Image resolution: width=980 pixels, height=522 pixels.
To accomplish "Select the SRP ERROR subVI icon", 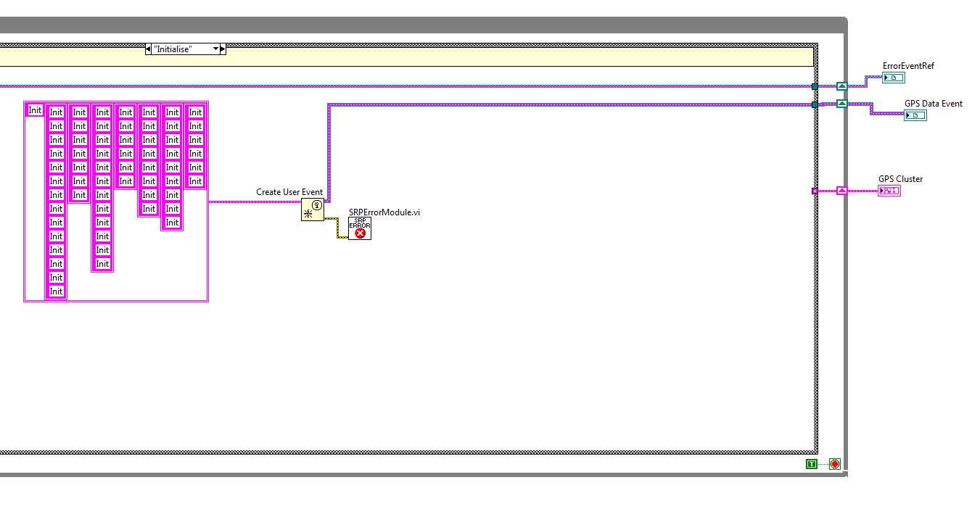I will 360,229.
